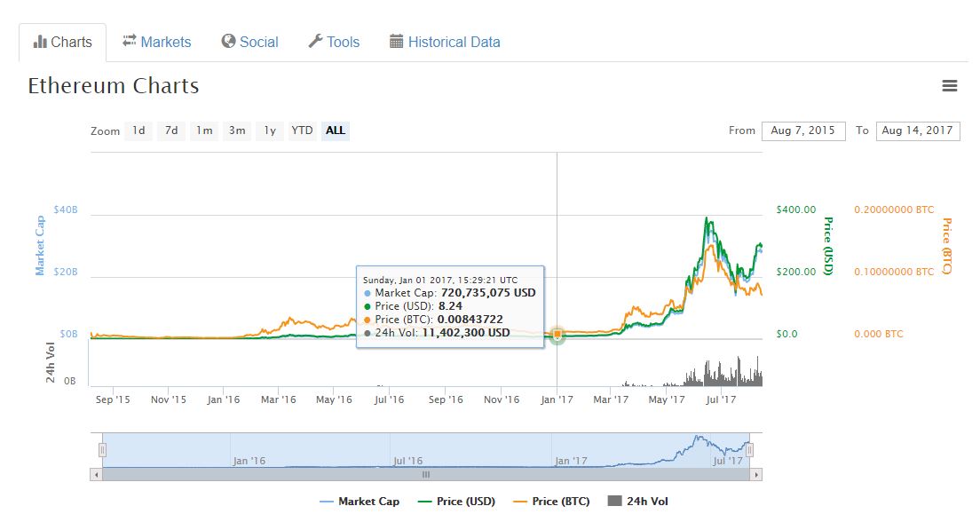Click the calendar icon beside Historical Data
980x514 pixels.
(x=396, y=42)
